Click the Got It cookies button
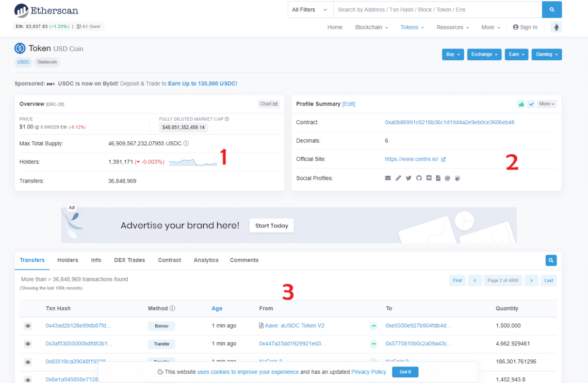Viewport: 588px width, 383px height. point(405,372)
